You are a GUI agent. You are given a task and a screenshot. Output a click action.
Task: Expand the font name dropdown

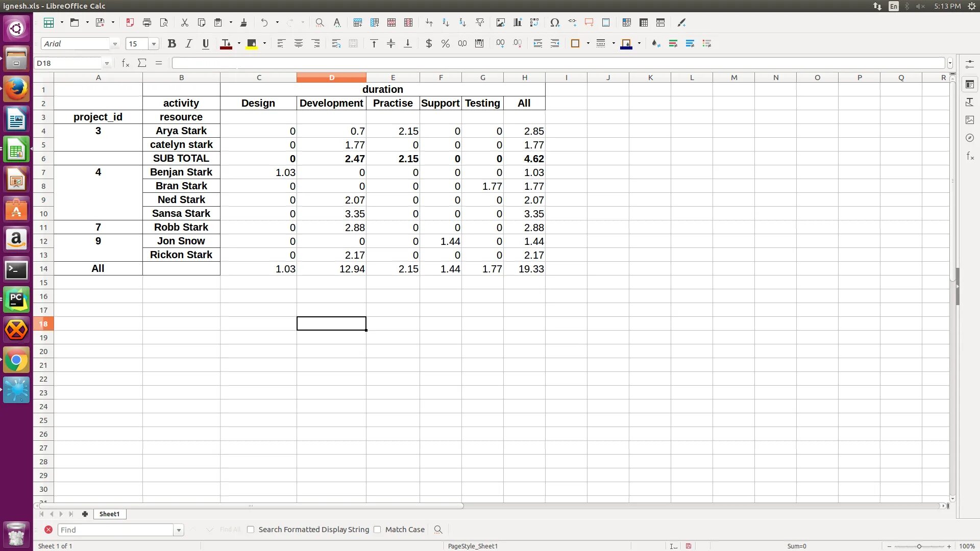115,44
